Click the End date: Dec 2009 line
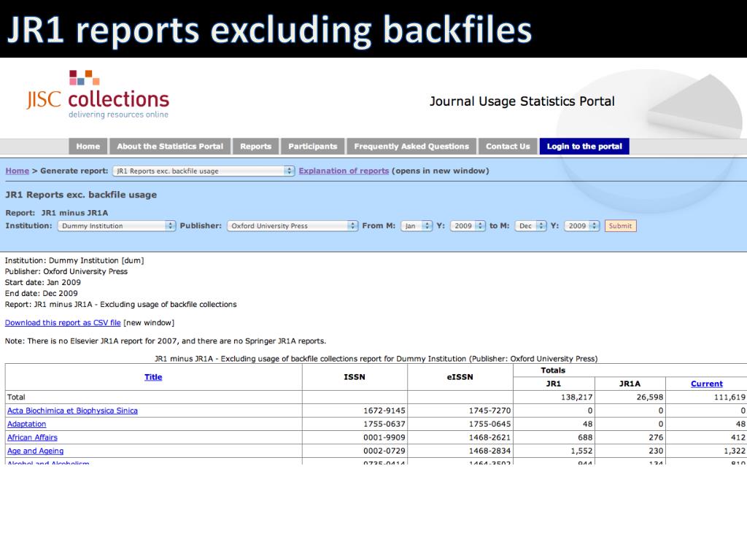 [41, 293]
